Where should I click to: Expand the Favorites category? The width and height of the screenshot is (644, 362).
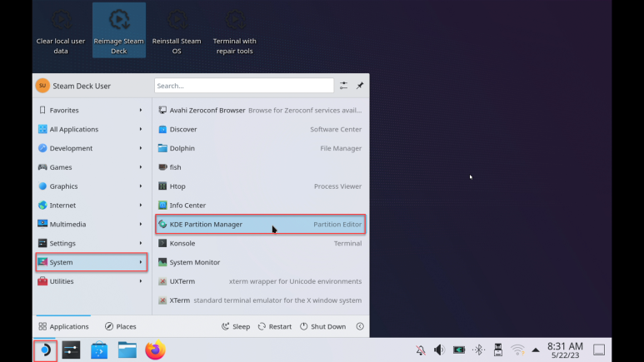pos(91,110)
